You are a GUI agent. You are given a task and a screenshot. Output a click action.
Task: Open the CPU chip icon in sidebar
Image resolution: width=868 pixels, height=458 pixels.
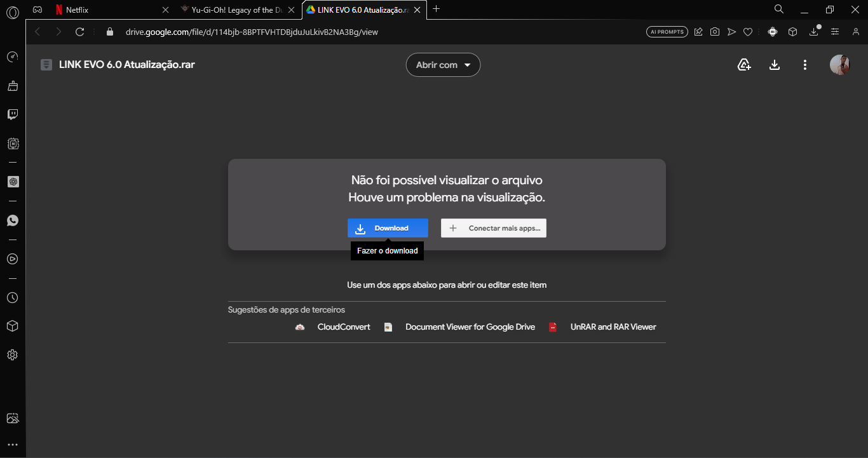click(13, 144)
